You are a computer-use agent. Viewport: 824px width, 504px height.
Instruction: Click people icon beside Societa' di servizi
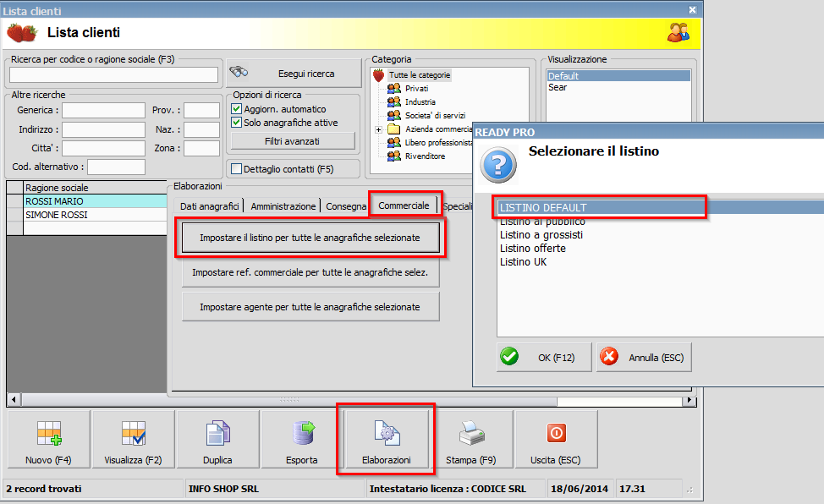tap(393, 115)
